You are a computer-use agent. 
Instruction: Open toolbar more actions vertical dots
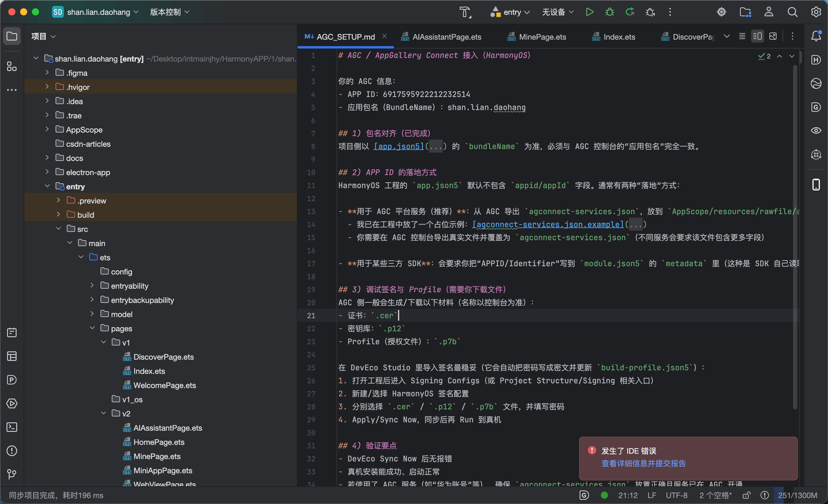click(670, 12)
